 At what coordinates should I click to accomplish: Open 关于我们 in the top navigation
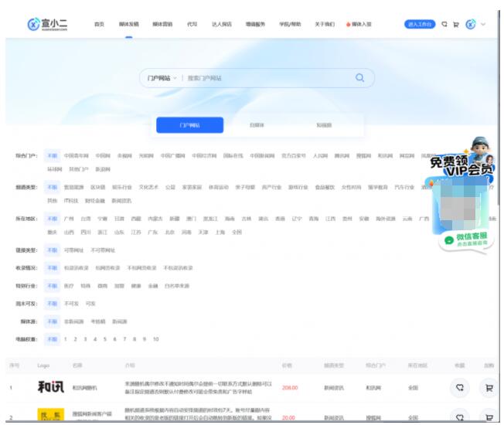point(325,24)
